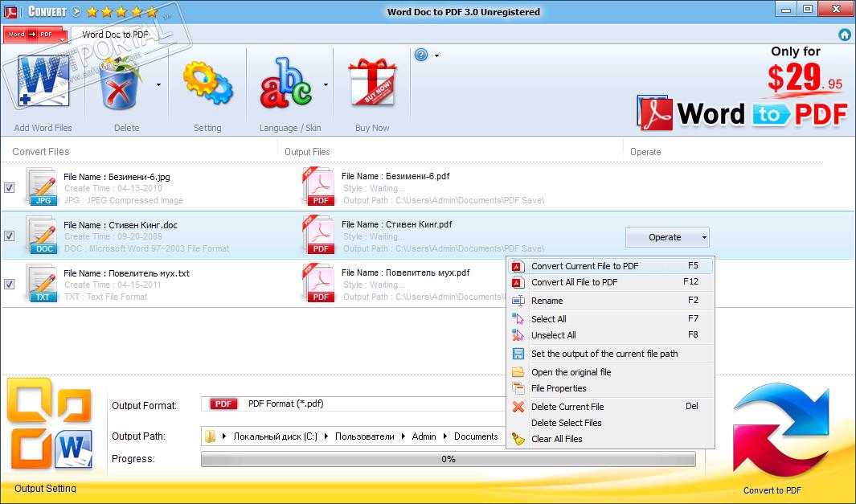Viewport: 856px width, 504px height.
Task: Switch to the Word Doc to PDF tab
Action: pos(115,35)
